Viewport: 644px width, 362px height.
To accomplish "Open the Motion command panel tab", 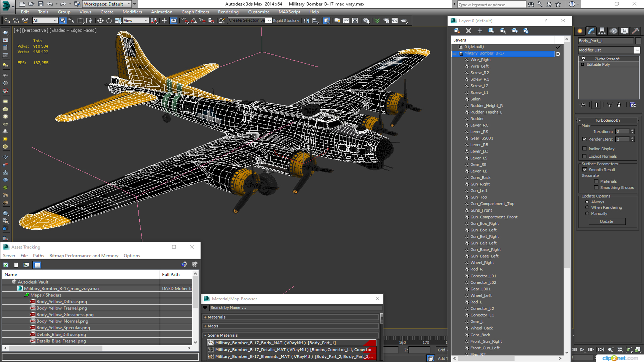I will coord(614,31).
